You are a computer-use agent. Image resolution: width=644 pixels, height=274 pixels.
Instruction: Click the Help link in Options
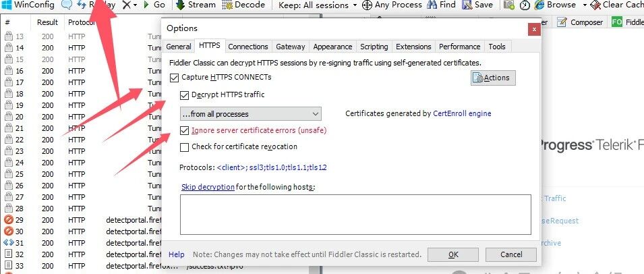pyautogui.click(x=177, y=254)
